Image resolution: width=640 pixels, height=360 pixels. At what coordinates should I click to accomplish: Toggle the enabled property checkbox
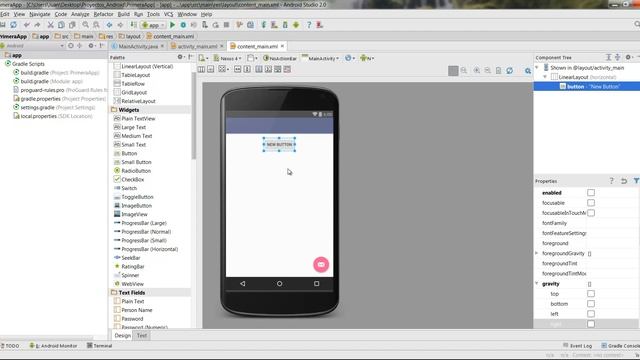591,193
